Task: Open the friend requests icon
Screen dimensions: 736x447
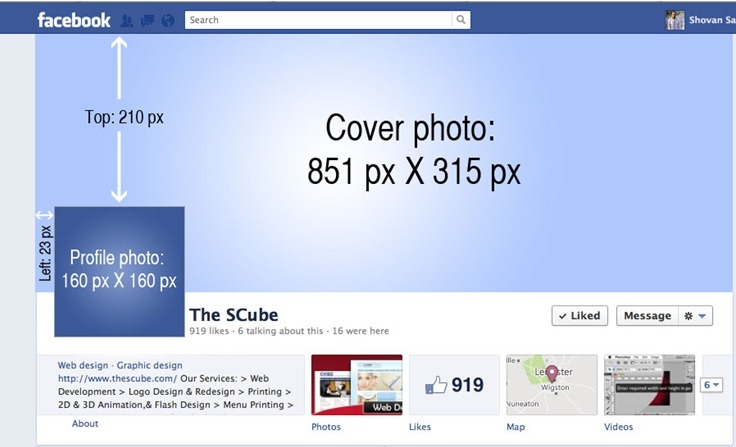Action: [x=127, y=21]
